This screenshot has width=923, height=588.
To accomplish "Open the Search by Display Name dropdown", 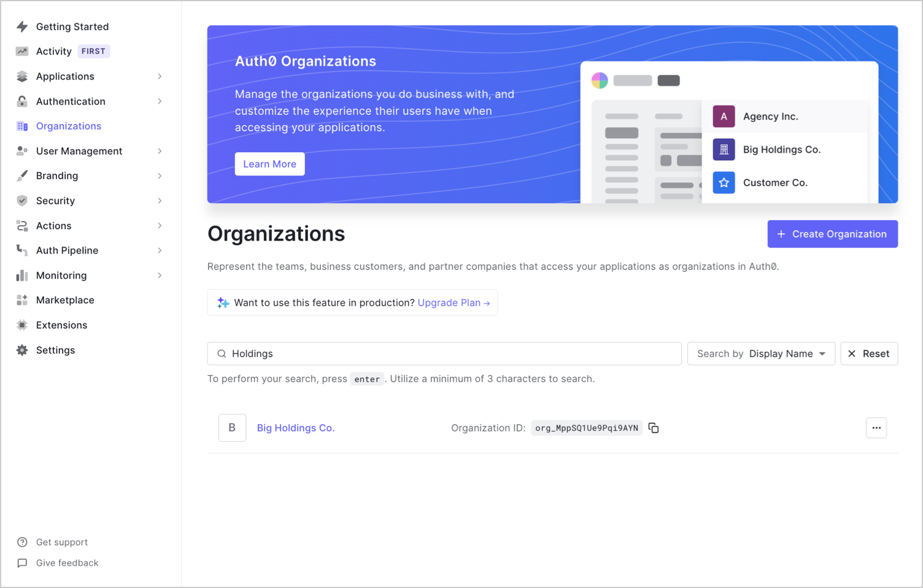I will point(761,354).
